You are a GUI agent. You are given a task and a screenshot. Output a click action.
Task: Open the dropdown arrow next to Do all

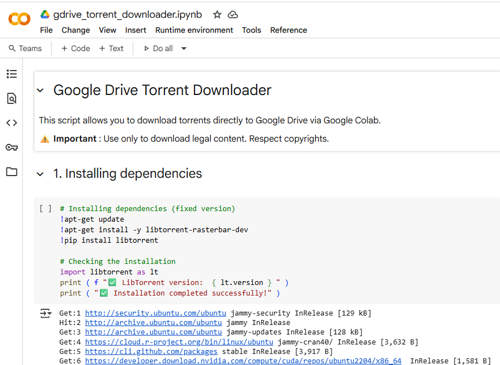click(184, 49)
